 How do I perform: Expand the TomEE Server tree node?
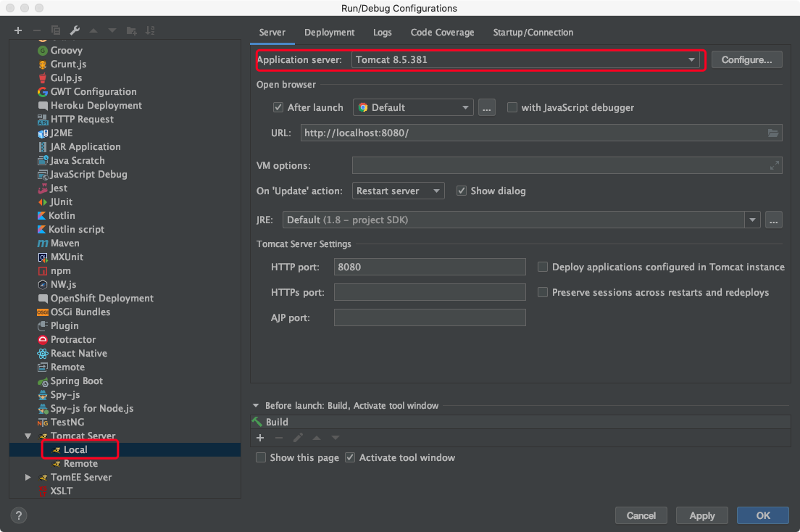click(x=28, y=478)
